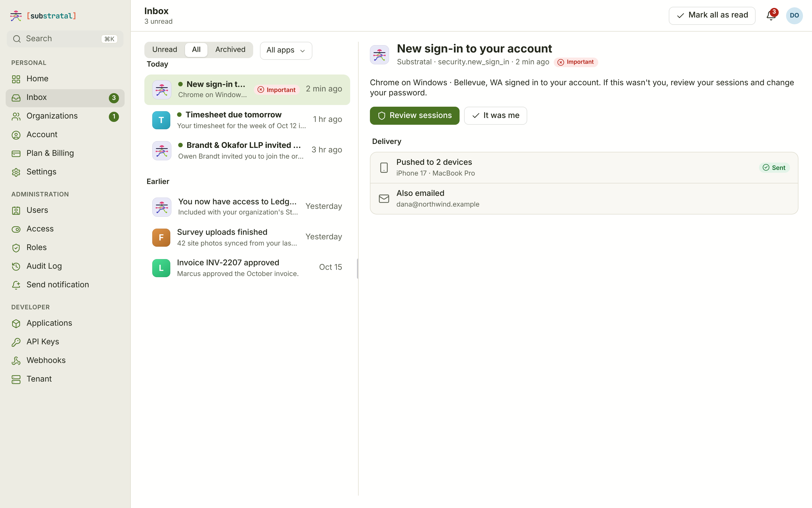Open the DO user avatar menu
This screenshot has height=508, width=812.
pos(794,16)
